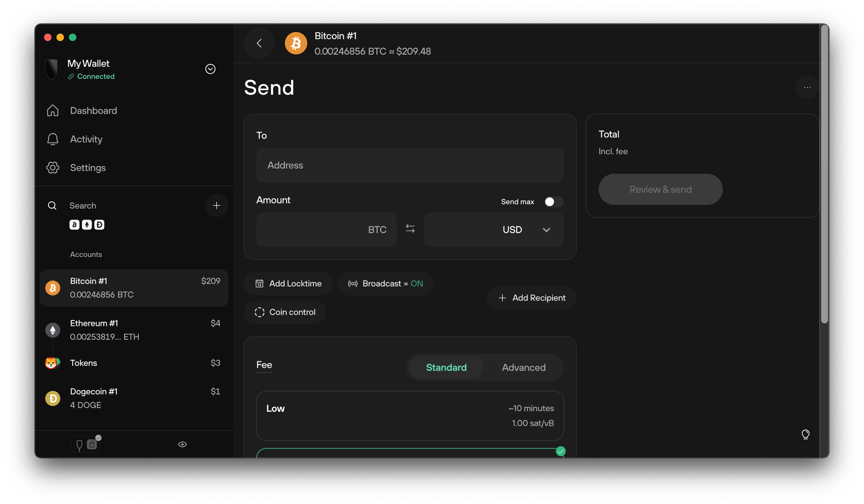Expand My Wallet device switcher
Viewport: 864px width, 504px height.
pos(210,69)
